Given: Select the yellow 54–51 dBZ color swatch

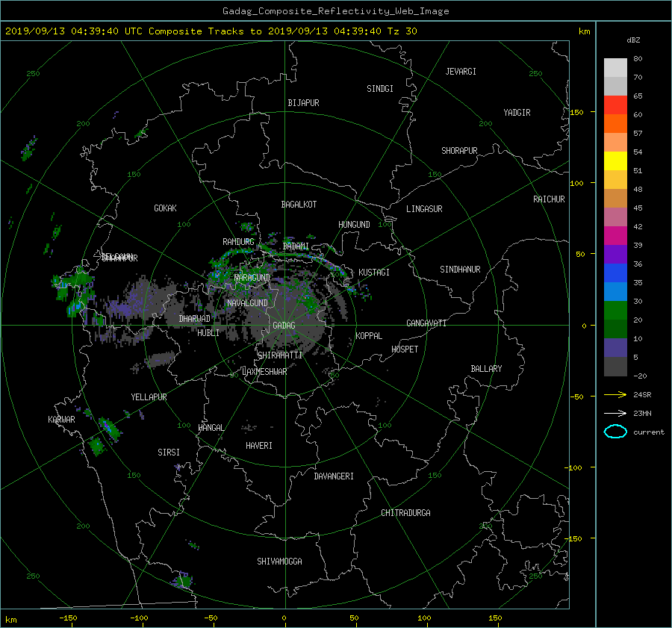Looking at the screenshot, I should [x=615, y=161].
